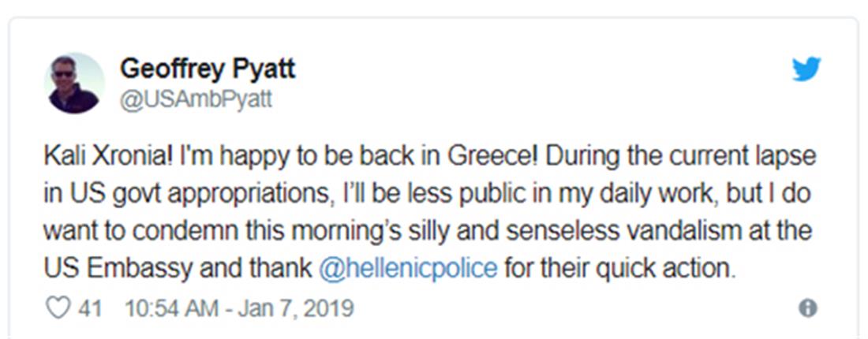Open the @USAmbPyatt handle link
Image resolution: width=868 pixels, height=339 pixels.
coord(196,101)
